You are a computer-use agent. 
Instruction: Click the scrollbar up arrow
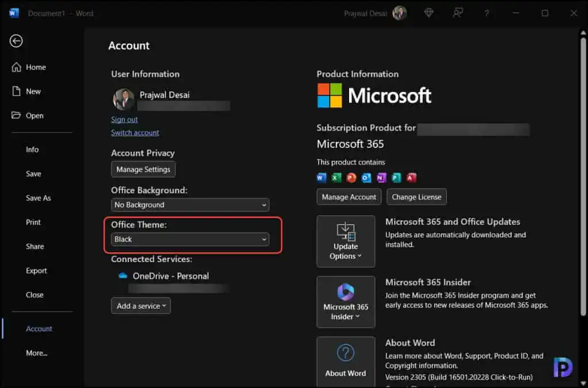[x=583, y=33]
